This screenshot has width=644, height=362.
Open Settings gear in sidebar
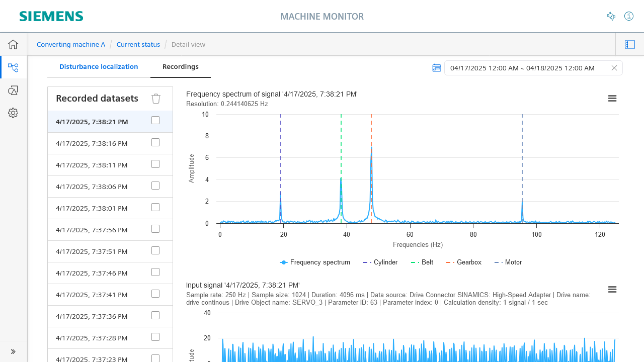tap(13, 113)
